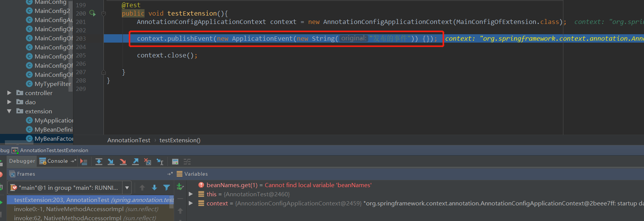644x221 pixels.
Task: Expand the controller package arrow
Action: coord(9,93)
